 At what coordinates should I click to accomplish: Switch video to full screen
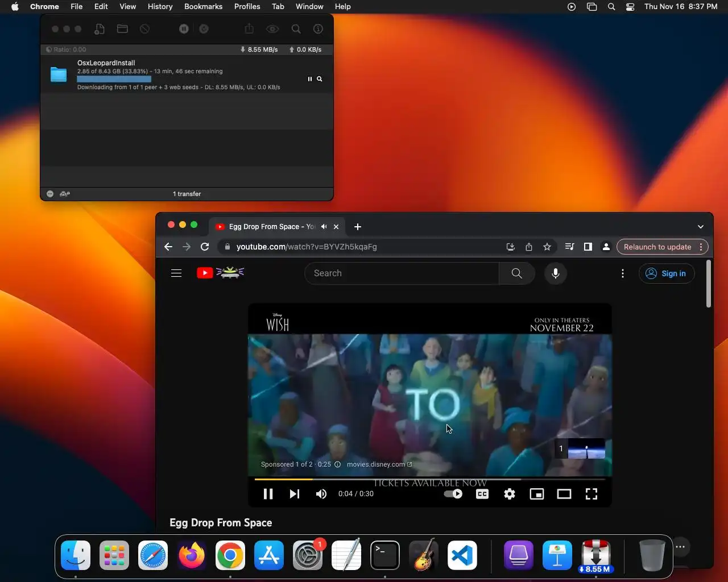click(x=591, y=494)
